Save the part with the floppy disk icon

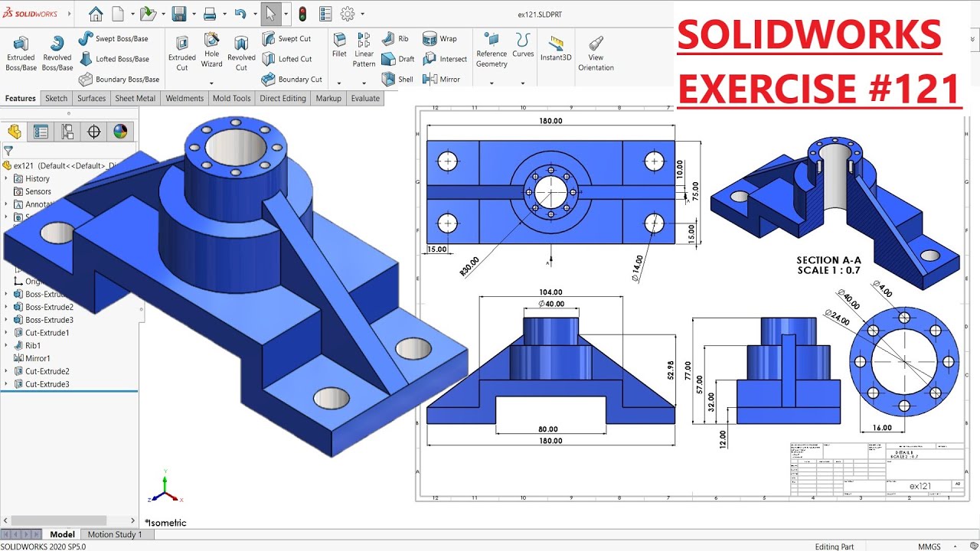tap(179, 14)
